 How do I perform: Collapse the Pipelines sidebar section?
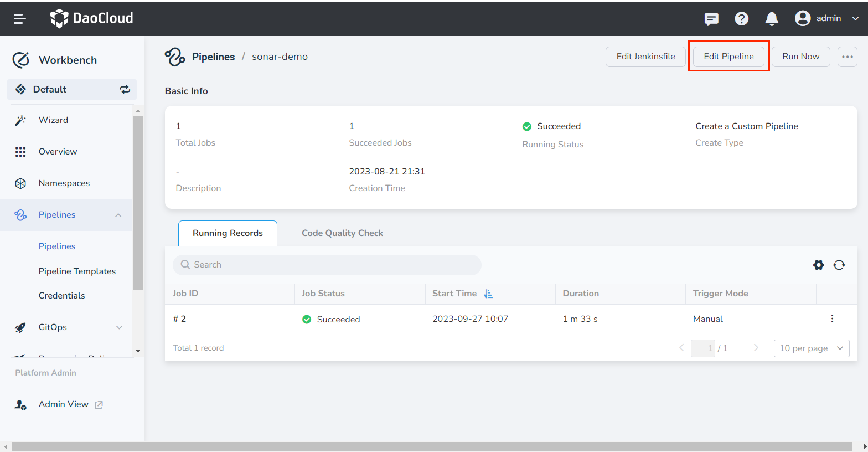point(118,215)
